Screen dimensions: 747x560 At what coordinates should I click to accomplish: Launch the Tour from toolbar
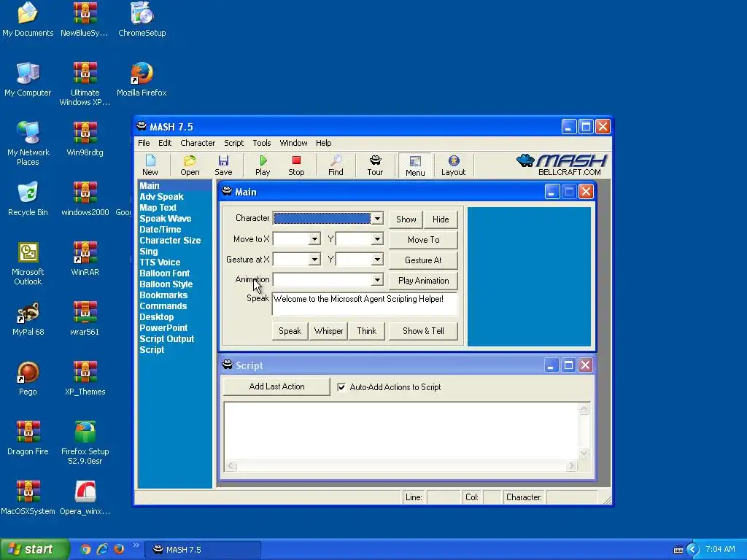point(375,166)
